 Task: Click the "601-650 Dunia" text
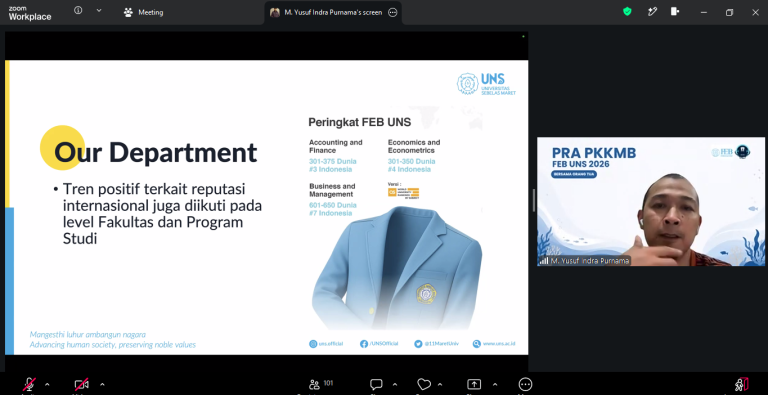pos(333,205)
